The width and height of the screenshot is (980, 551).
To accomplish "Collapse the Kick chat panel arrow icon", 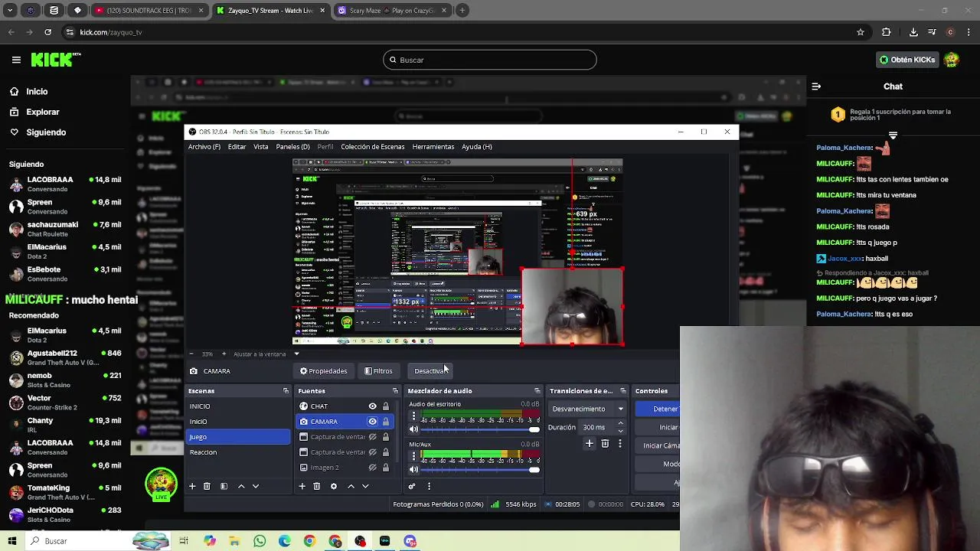I will 816,86.
